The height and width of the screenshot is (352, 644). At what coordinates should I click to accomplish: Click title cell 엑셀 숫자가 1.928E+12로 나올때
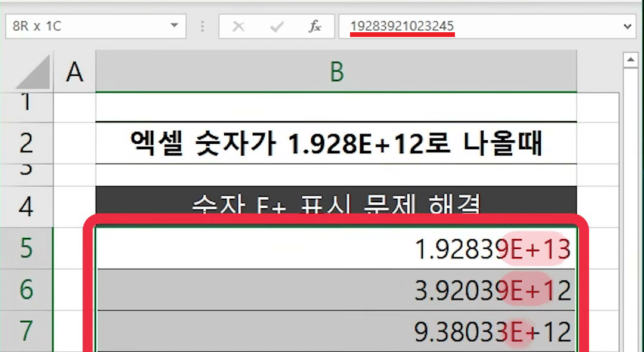tap(336, 143)
